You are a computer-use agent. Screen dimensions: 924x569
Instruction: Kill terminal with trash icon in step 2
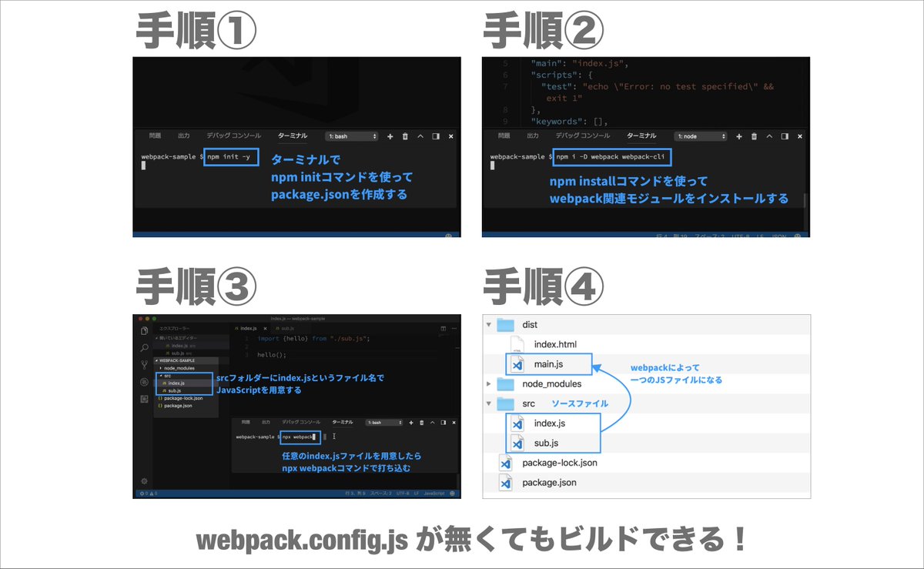[754, 136]
